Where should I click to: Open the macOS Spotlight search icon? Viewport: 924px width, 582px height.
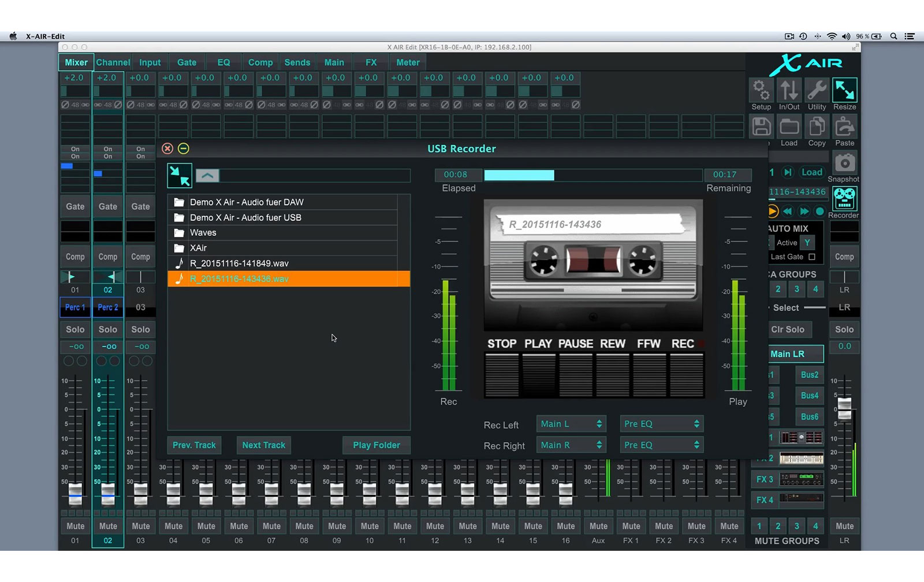tap(893, 36)
